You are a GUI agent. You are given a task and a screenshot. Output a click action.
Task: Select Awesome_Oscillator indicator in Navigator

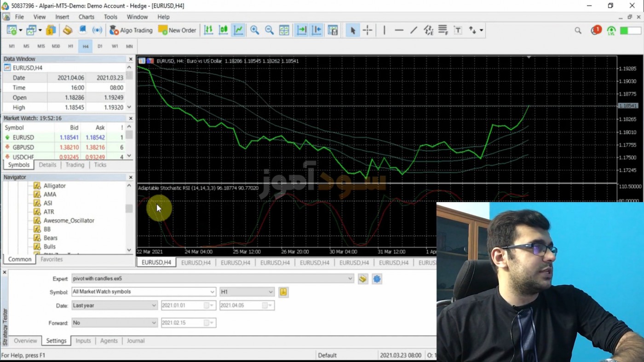(x=69, y=221)
